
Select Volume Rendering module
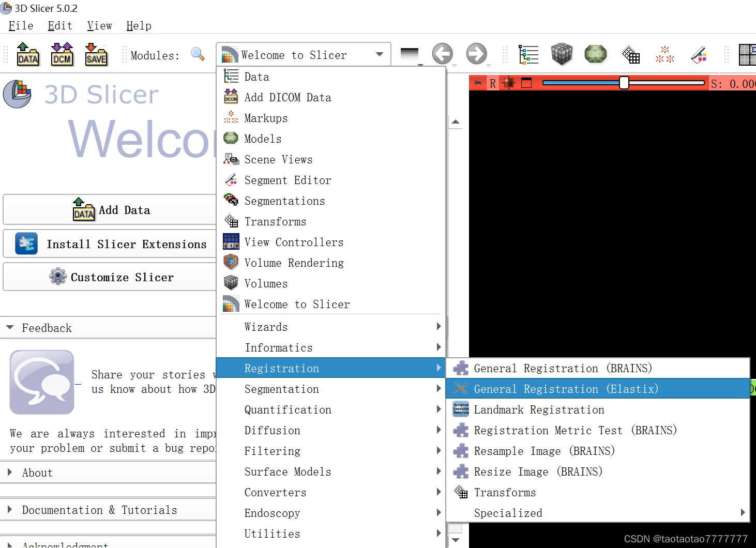(x=331, y=263)
